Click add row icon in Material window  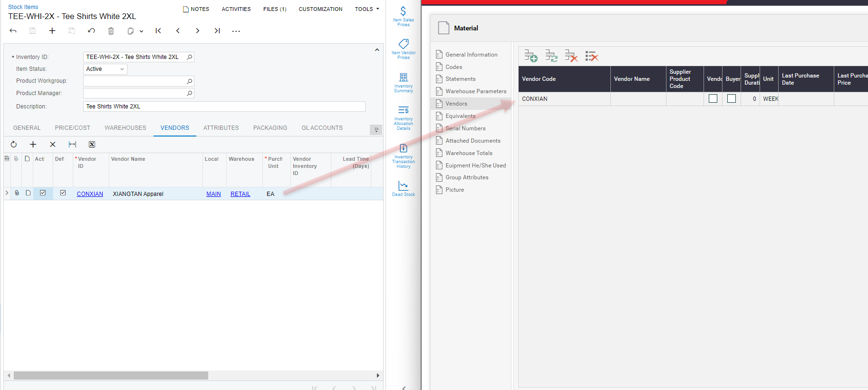[531, 56]
